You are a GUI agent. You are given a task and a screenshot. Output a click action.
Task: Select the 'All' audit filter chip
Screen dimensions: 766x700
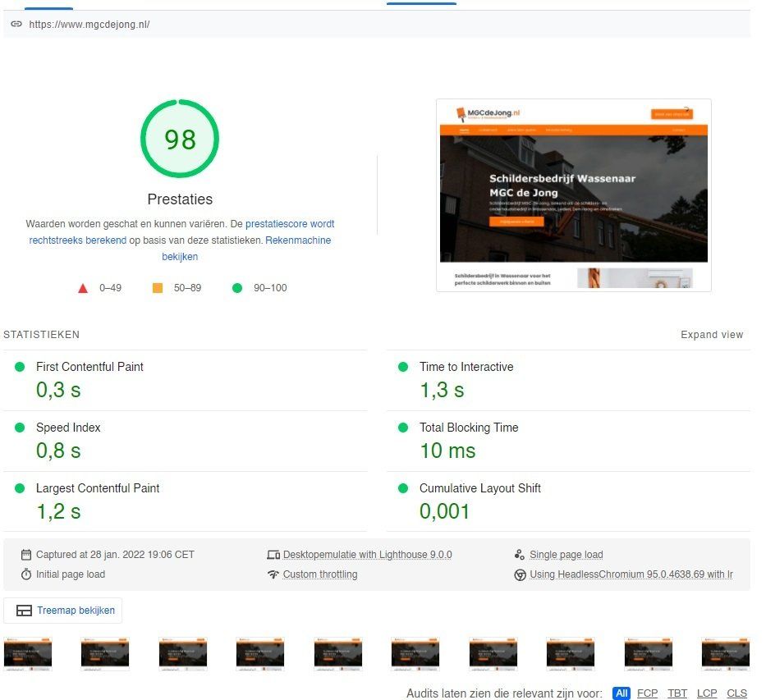pyautogui.click(x=622, y=693)
